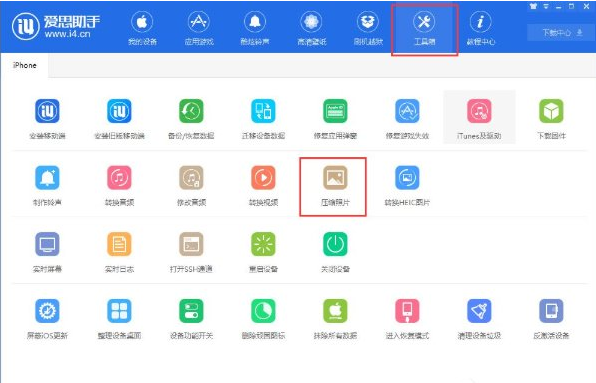The width and height of the screenshot is (596, 383).
Task: Open Real-time Screen (实时屏幕) tool
Action: [47, 252]
